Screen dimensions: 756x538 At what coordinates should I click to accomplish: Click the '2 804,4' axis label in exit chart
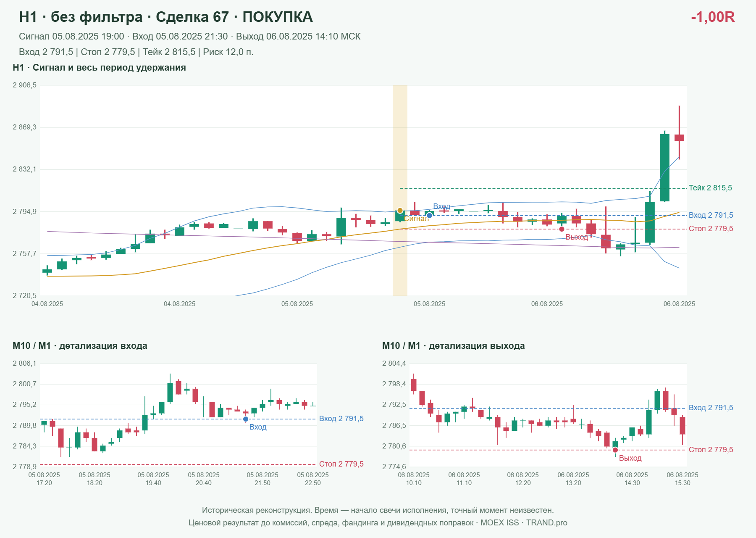(x=394, y=364)
